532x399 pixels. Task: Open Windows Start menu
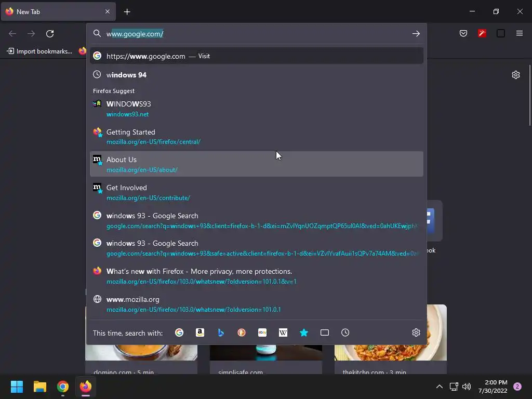(x=17, y=387)
